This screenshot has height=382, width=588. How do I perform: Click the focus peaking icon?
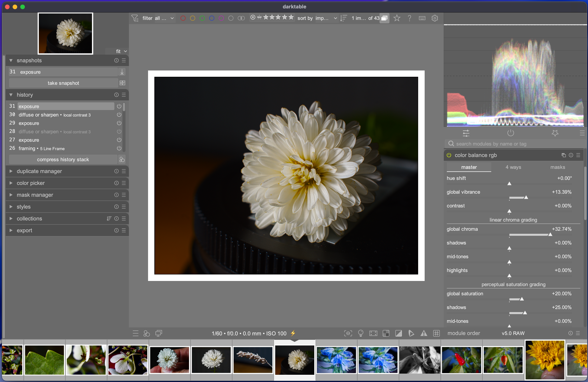[x=348, y=333]
